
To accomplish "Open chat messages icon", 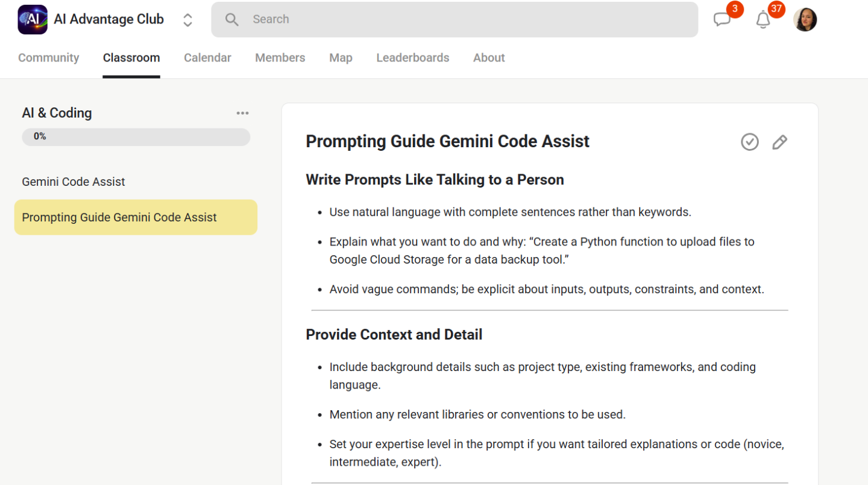I will [x=722, y=19].
